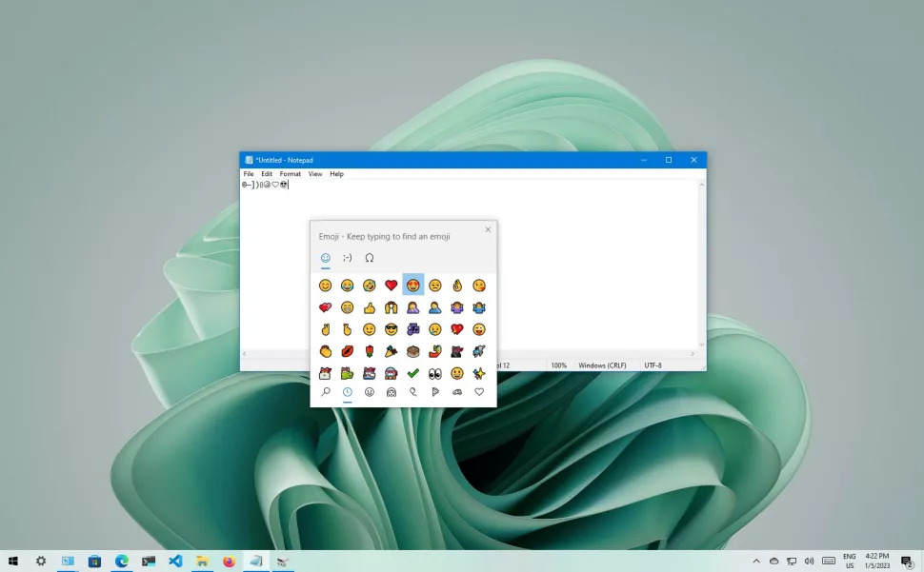Insert the lips kiss mark emoji
The width and height of the screenshot is (924, 572).
pos(347,351)
